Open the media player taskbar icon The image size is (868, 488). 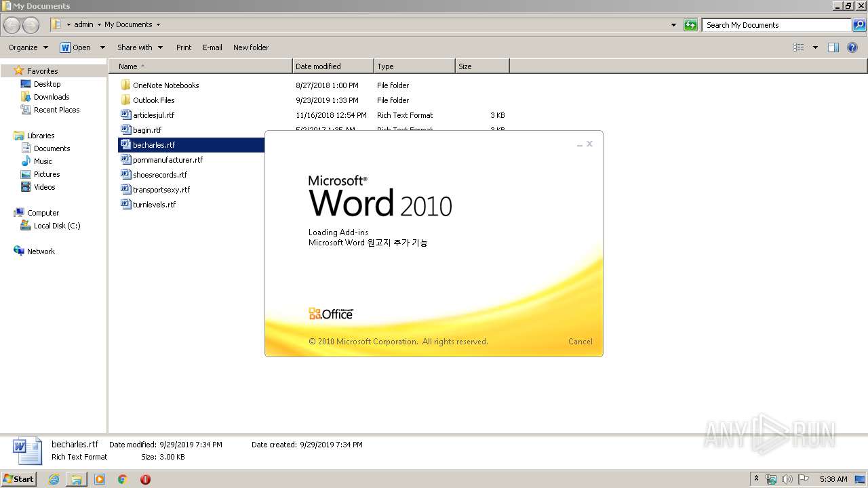point(100,479)
